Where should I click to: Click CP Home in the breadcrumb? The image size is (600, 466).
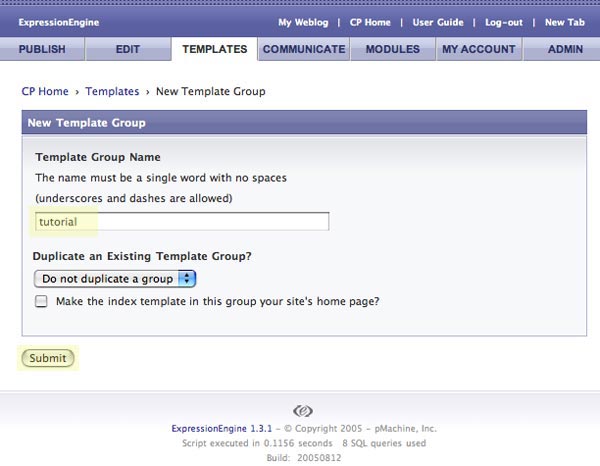pos(45,91)
